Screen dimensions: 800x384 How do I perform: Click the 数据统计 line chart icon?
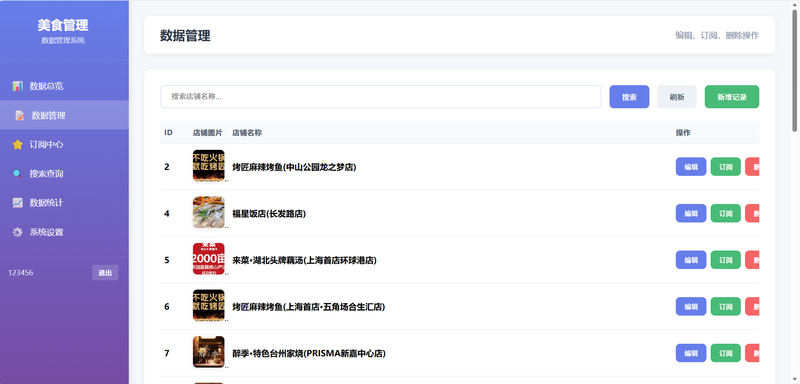click(x=18, y=202)
